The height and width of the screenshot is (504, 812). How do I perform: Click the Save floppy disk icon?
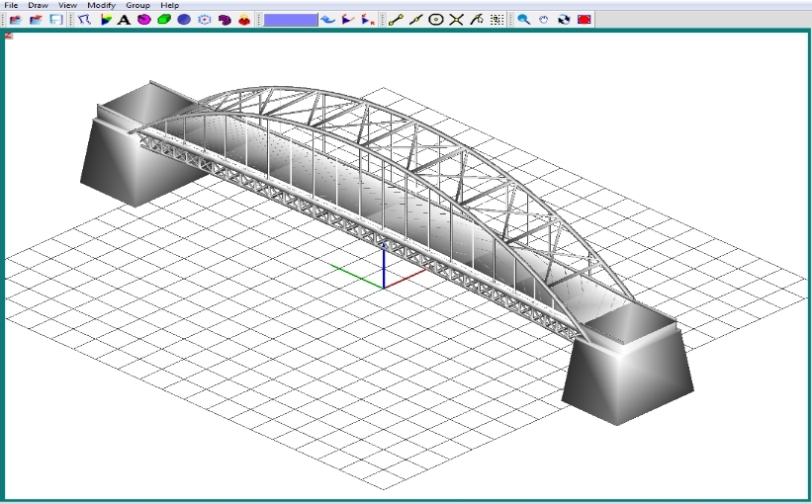56,20
